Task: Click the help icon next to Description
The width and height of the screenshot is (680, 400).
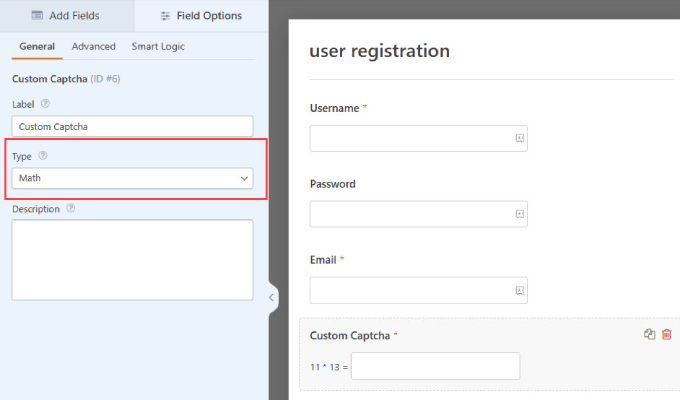Action: coord(70,209)
